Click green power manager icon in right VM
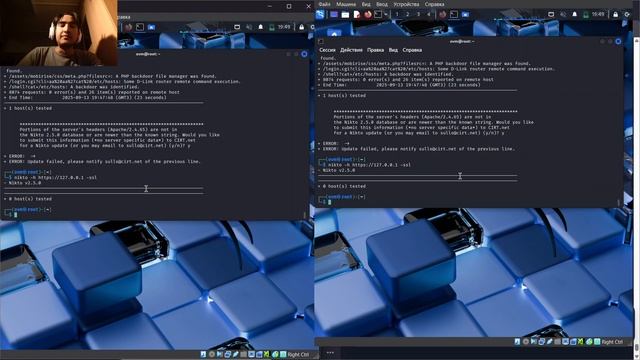The image size is (640, 360). coord(586,14)
